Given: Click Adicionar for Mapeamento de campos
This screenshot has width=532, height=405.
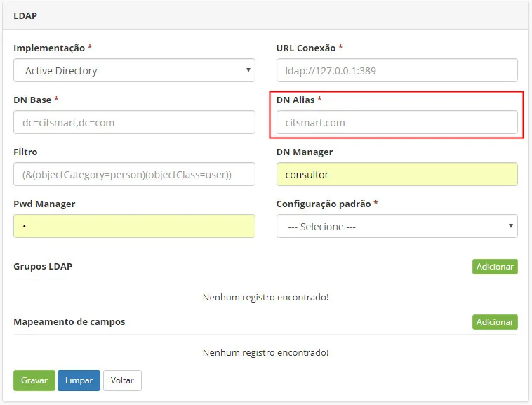Looking at the screenshot, I should (495, 322).
